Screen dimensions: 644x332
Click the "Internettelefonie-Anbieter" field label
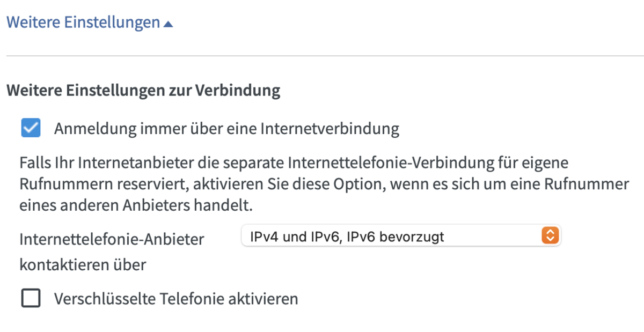click(x=112, y=239)
